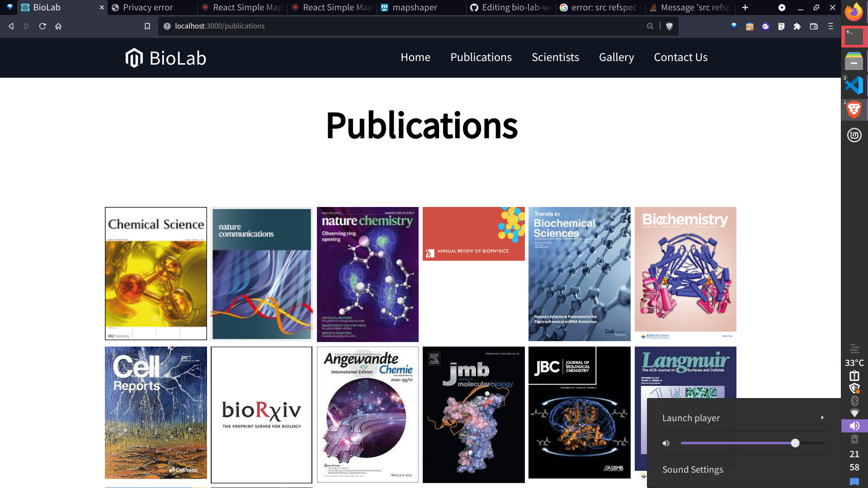
Task: Reload the current page
Action: pos(42,26)
